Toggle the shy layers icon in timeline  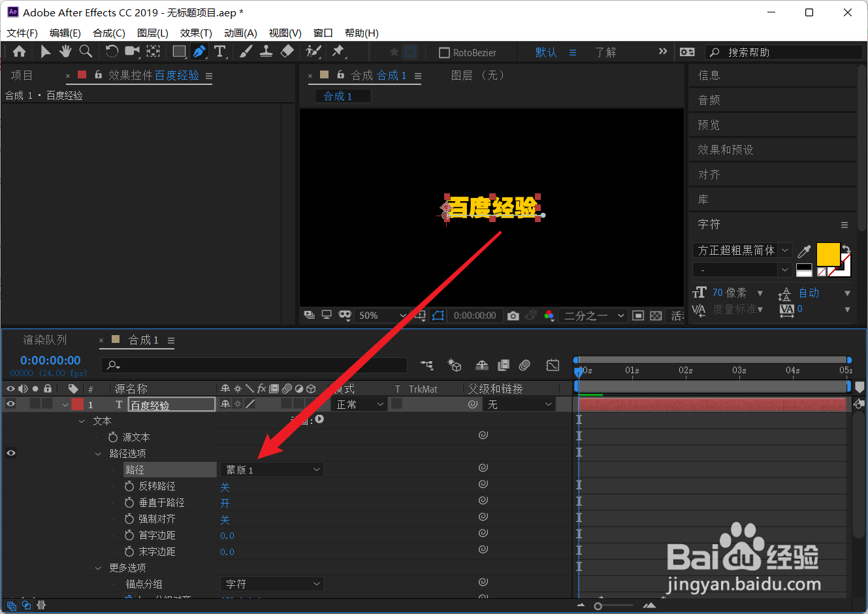coord(482,365)
